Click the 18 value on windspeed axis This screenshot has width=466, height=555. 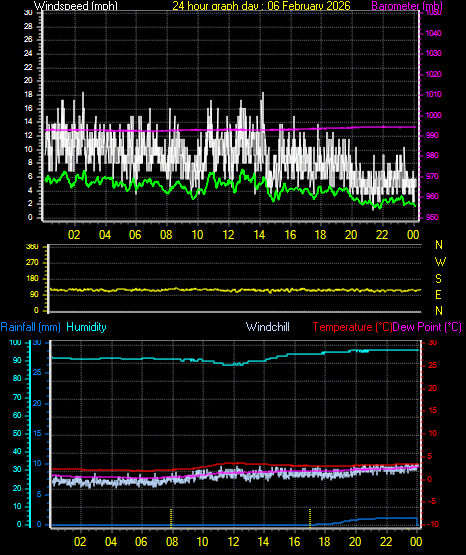28,95
